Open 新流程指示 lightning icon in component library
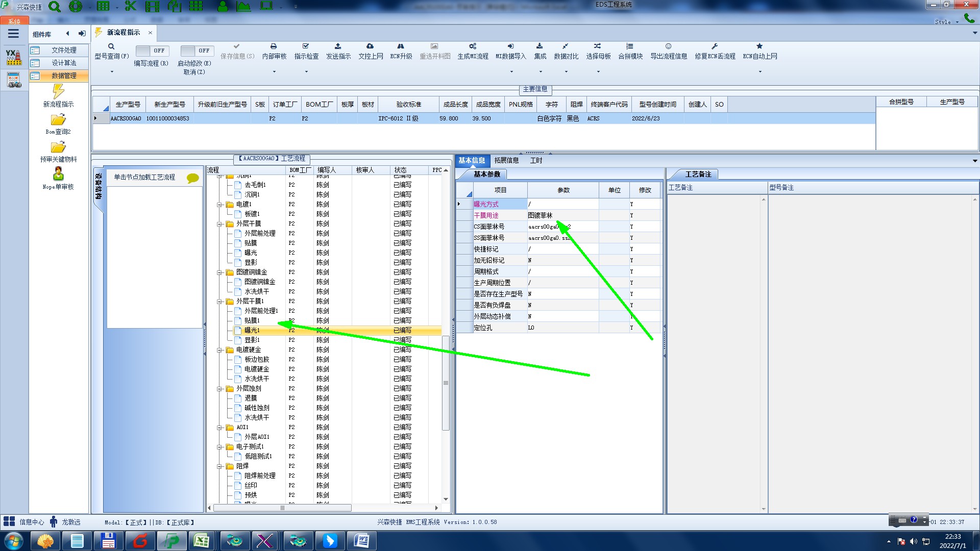The image size is (980, 551). [x=58, y=91]
